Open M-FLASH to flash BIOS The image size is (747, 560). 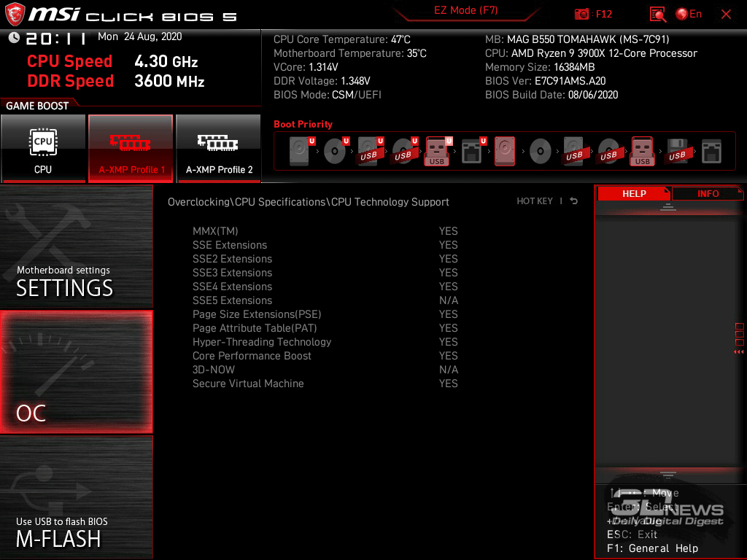pyautogui.click(x=76, y=497)
